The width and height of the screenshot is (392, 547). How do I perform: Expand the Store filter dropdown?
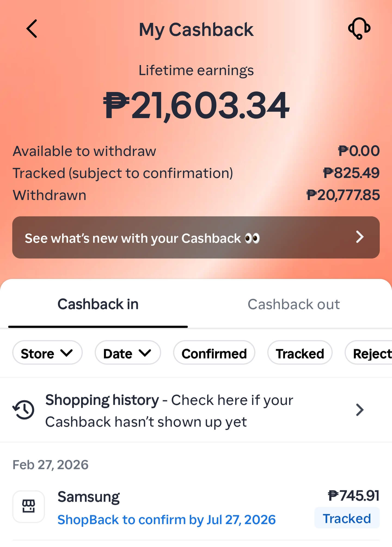point(47,354)
